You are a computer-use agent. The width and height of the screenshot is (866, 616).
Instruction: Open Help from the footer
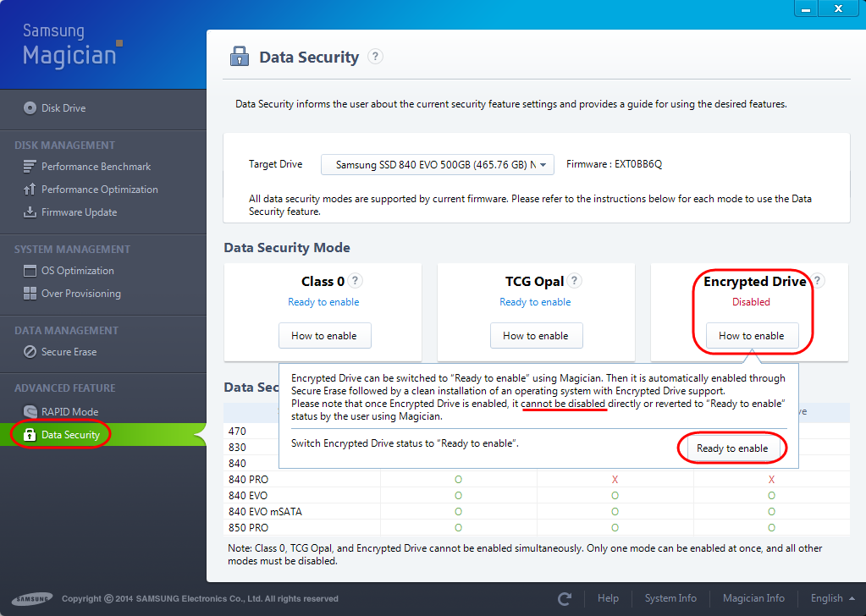click(608, 598)
